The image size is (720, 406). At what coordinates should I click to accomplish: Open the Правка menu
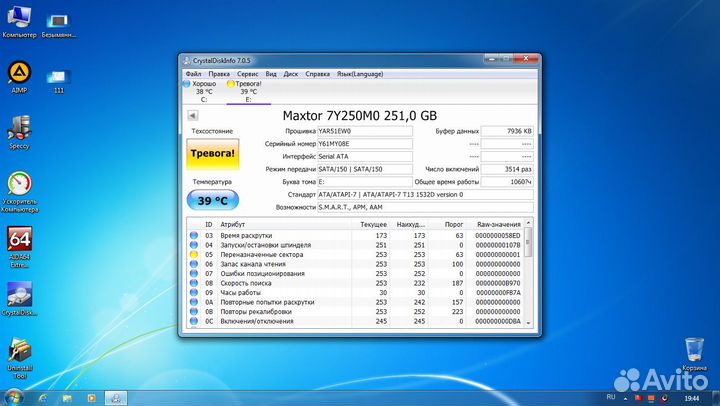(219, 74)
